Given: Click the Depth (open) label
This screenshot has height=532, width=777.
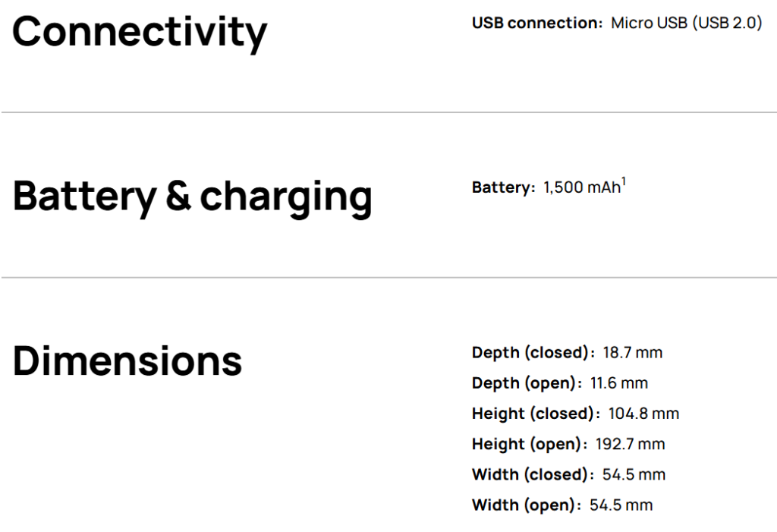Looking at the screenshot, I should 526,383.
